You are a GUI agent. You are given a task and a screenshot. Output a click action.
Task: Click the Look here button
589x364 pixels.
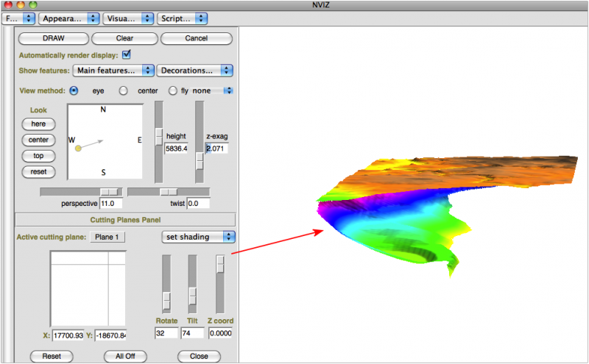38,124
